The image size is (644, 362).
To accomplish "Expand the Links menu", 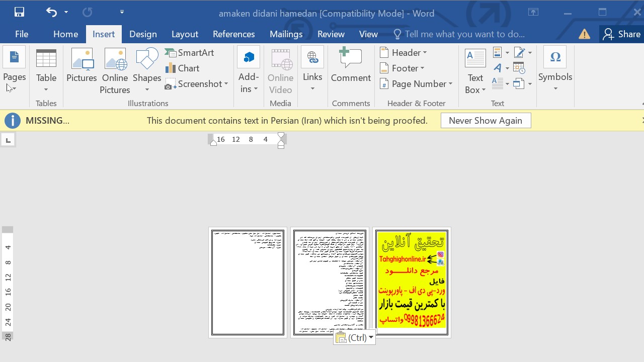I will click(x=312, y=70).
